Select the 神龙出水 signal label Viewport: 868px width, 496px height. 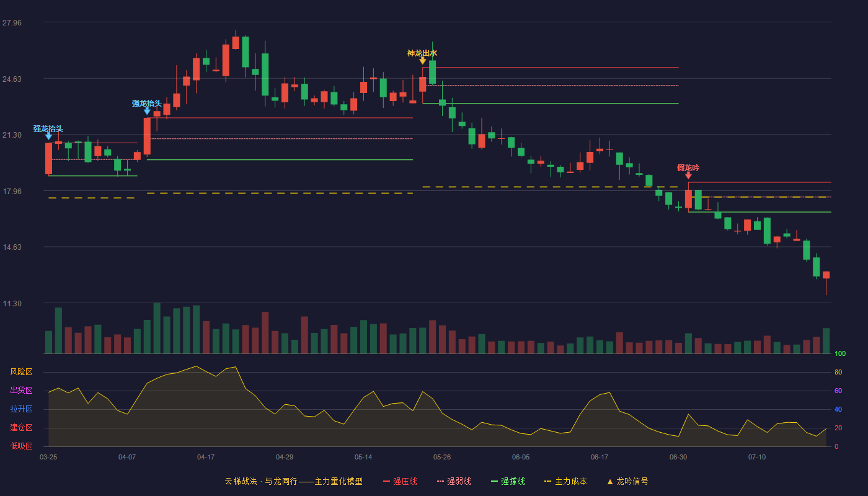(422, 53)
